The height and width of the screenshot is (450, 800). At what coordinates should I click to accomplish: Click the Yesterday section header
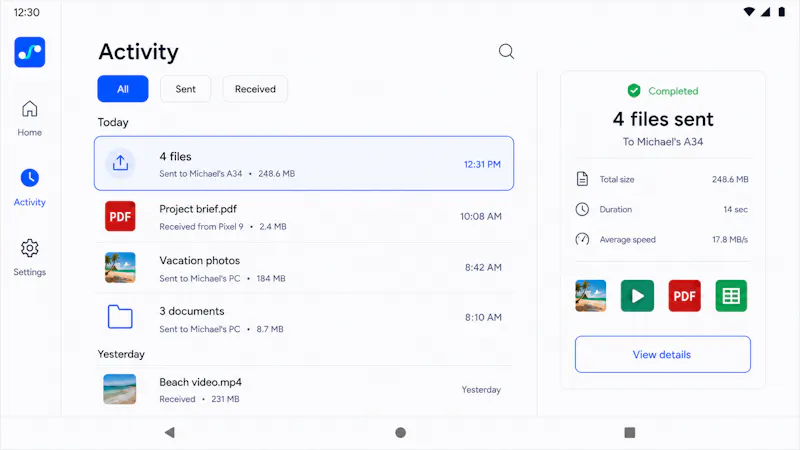121,354
